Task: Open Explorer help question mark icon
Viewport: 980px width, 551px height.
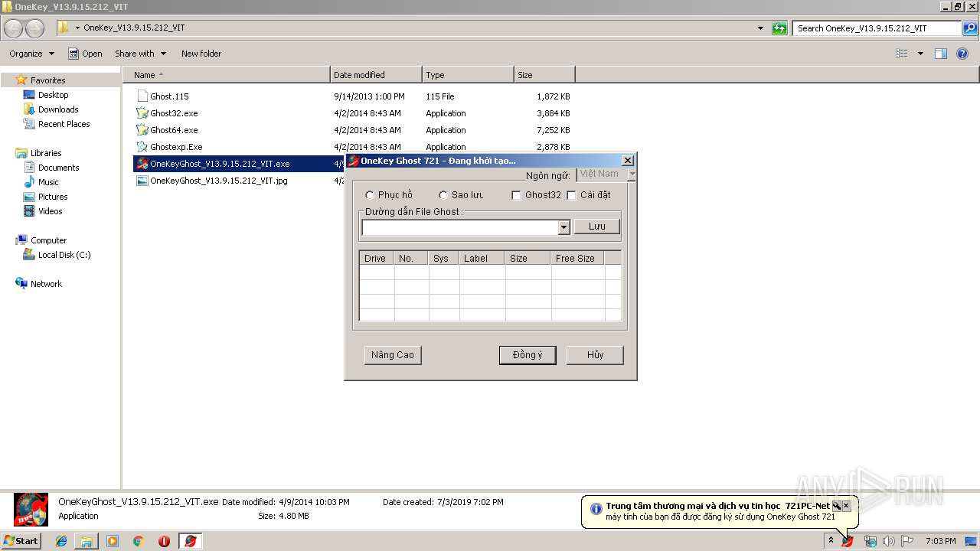Action: pyautogui.click(x=963, y=54)
